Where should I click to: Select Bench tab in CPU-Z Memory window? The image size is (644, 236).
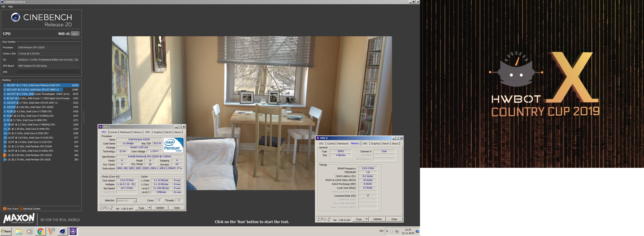point(386,143)
